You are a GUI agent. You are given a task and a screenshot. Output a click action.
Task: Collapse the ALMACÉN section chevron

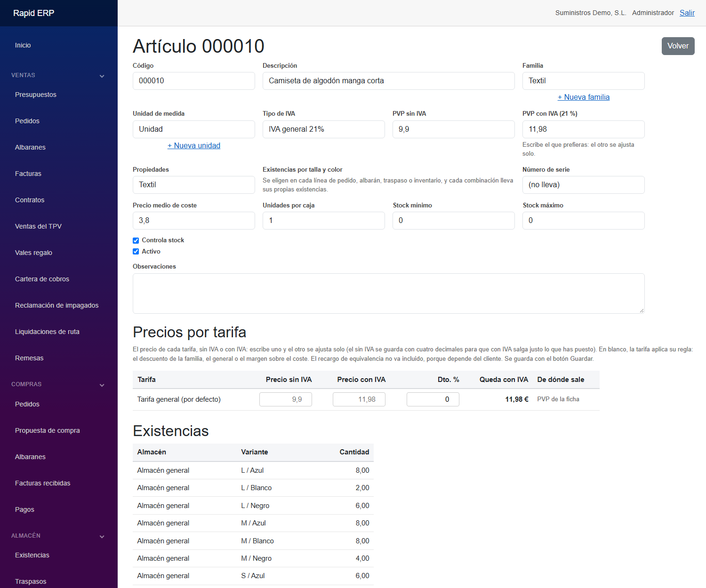tap(102, 536)
